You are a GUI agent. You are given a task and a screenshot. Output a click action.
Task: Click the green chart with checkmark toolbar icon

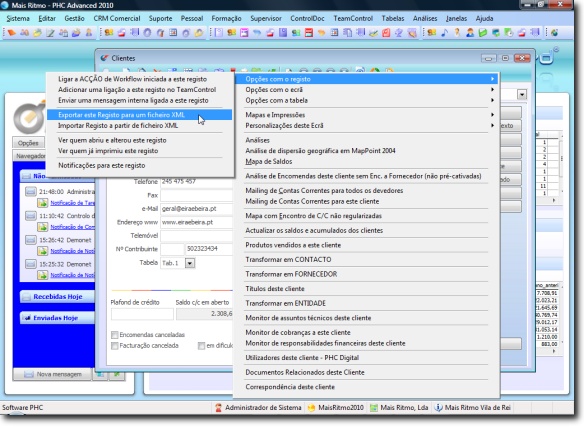coord(374,33)
